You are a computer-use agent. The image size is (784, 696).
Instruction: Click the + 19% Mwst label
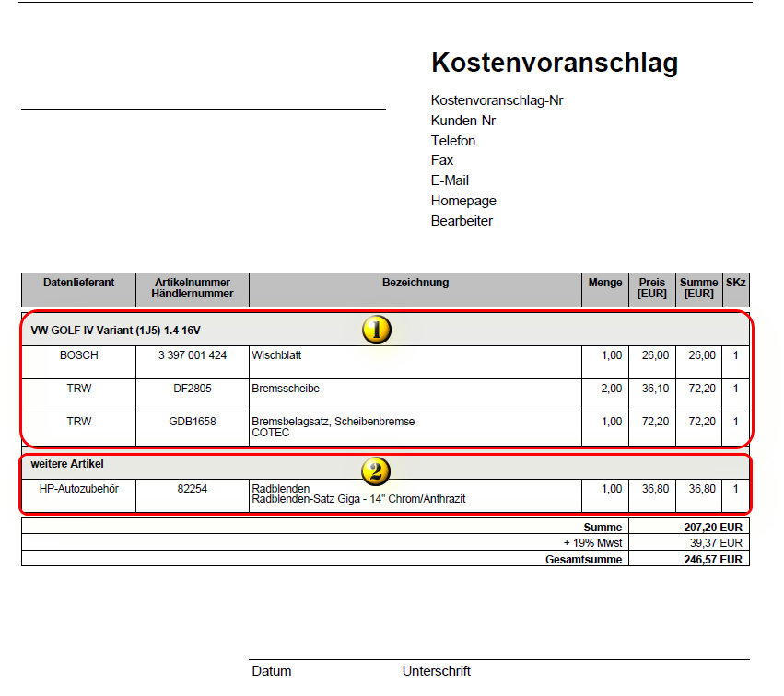[592, 543]
